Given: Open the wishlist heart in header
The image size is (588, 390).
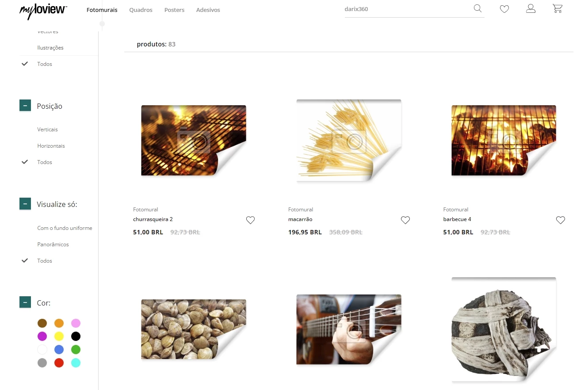Looking at the screenshot, I should click(504, 9).
